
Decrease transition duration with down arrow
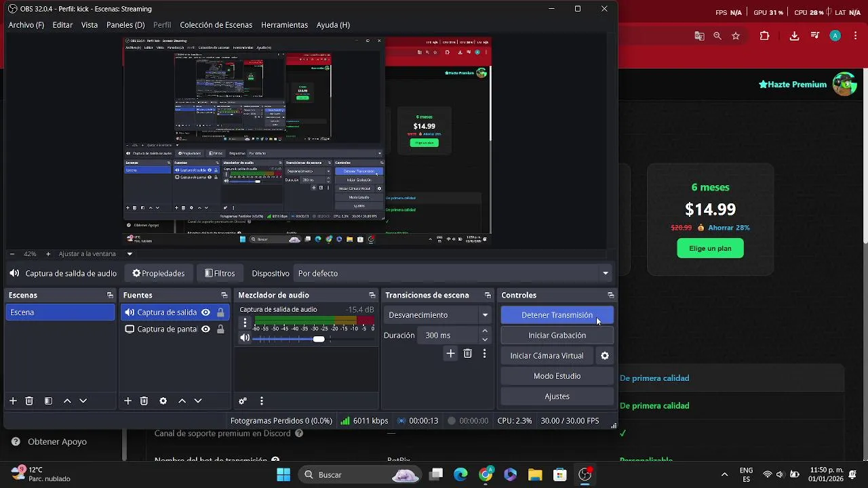coord(485,340)
